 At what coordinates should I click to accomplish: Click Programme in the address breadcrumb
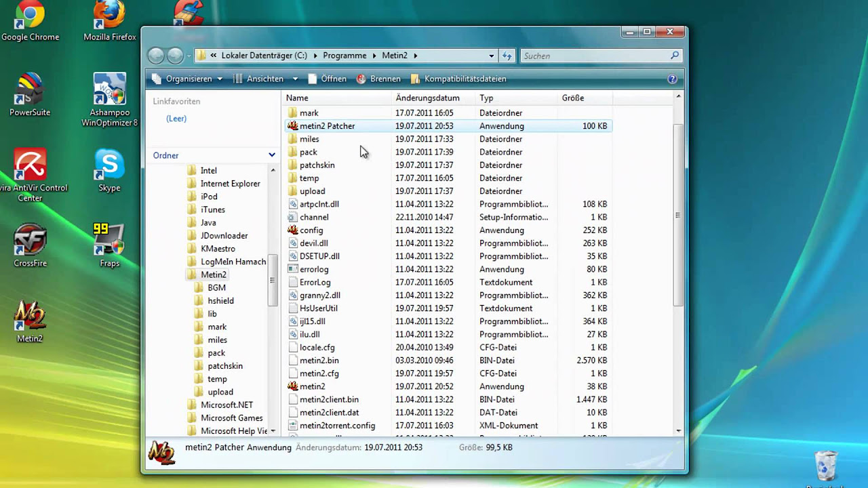point(344,56)
